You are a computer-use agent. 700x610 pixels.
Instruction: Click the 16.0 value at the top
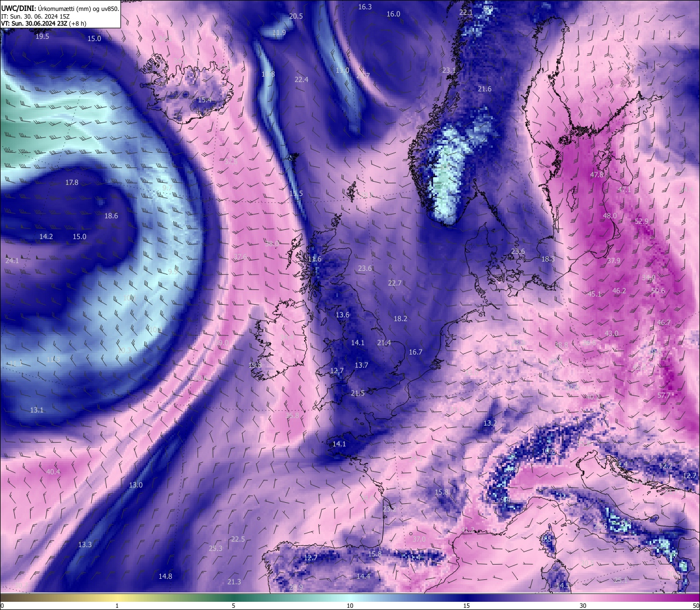tap(393, 14)
